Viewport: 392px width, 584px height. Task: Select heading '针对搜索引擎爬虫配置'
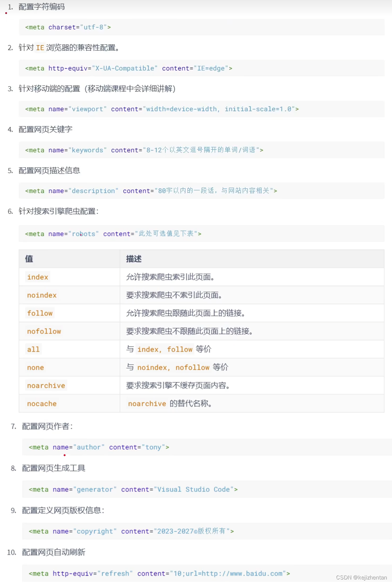[x=59, y=211]
